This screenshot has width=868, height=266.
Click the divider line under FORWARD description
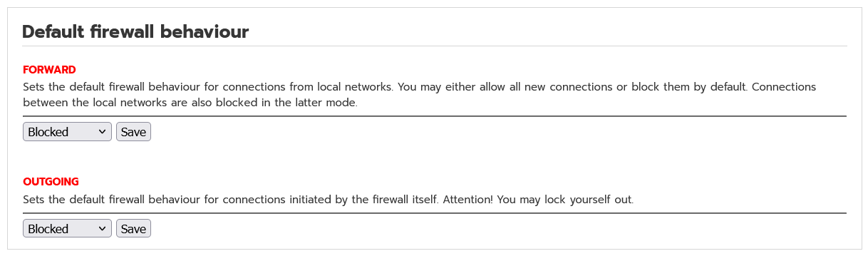coord(435,116)
